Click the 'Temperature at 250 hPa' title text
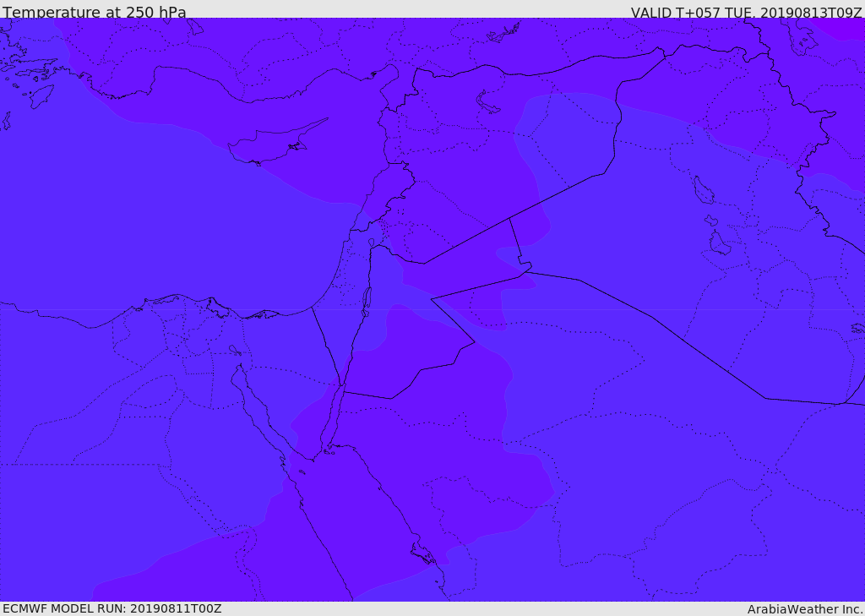The height and width of the screenshot is (616, 865). tap(95, 12)
